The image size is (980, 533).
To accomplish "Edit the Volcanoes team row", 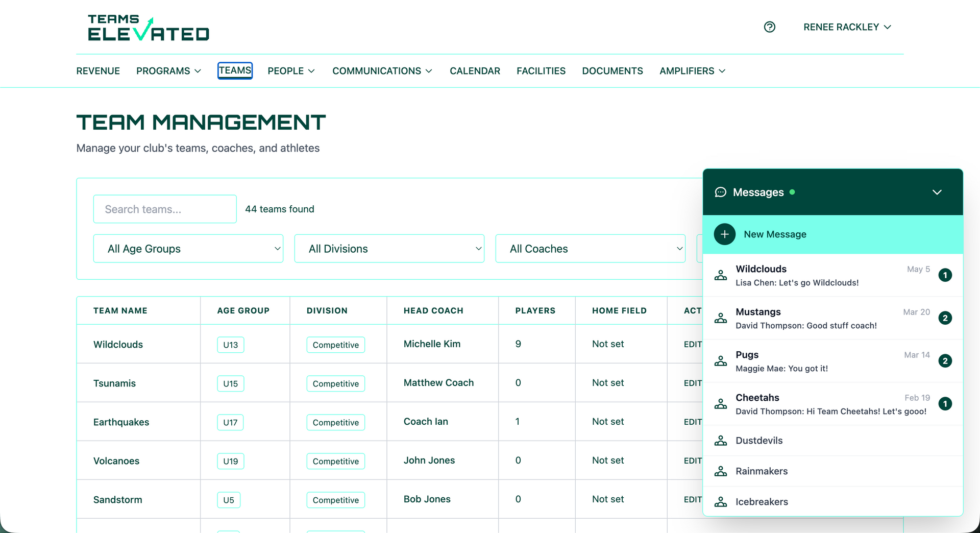I will coord(693,461).
